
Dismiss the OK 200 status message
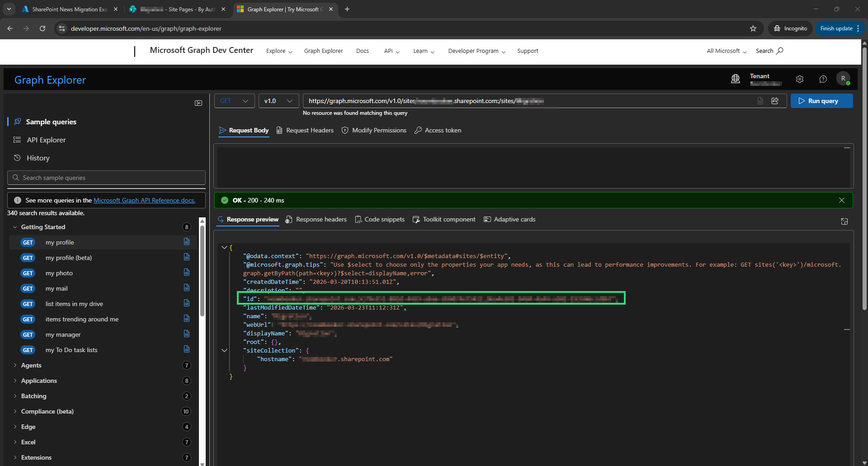pyautogui.click(x=841, y=200)
